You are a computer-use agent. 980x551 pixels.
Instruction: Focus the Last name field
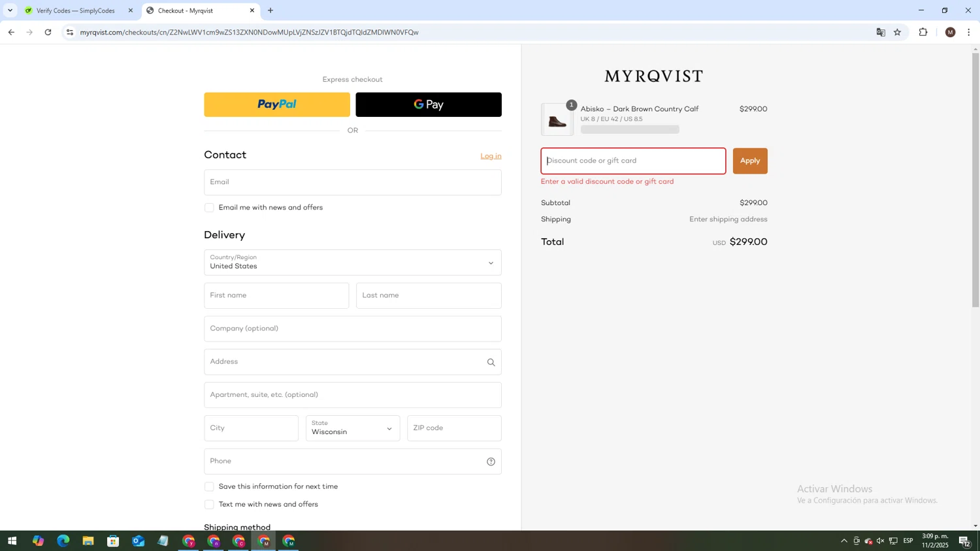pos(429,296)
